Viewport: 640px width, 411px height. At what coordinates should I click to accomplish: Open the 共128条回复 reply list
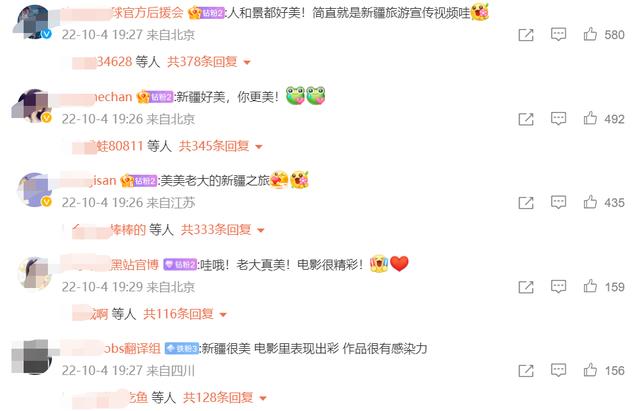point(224,397)
